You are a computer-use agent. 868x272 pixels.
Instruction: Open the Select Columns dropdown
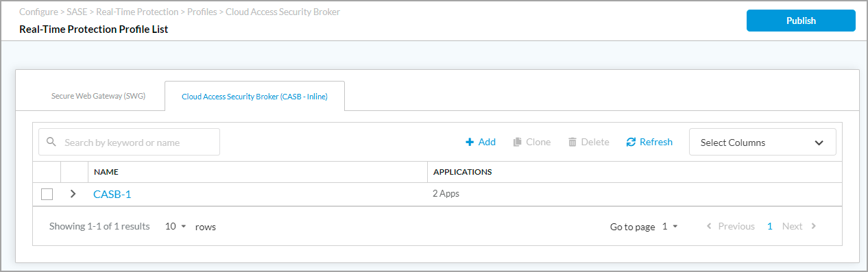coord(762,143)
